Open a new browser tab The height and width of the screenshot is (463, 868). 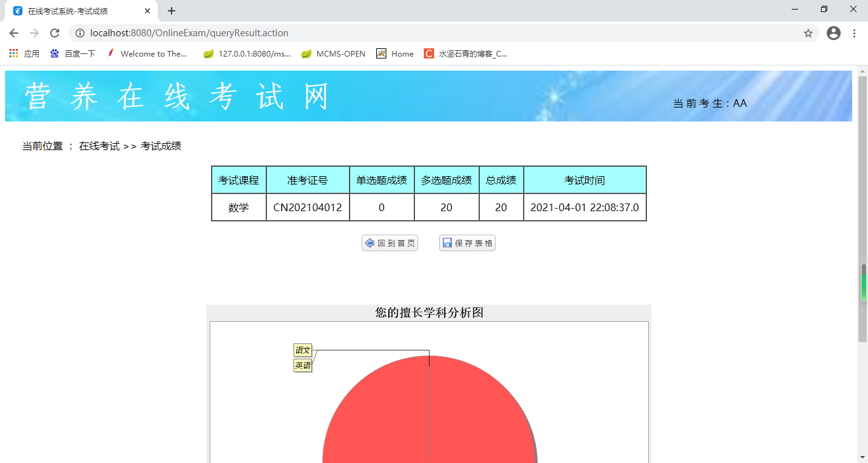tap(171, 10)
